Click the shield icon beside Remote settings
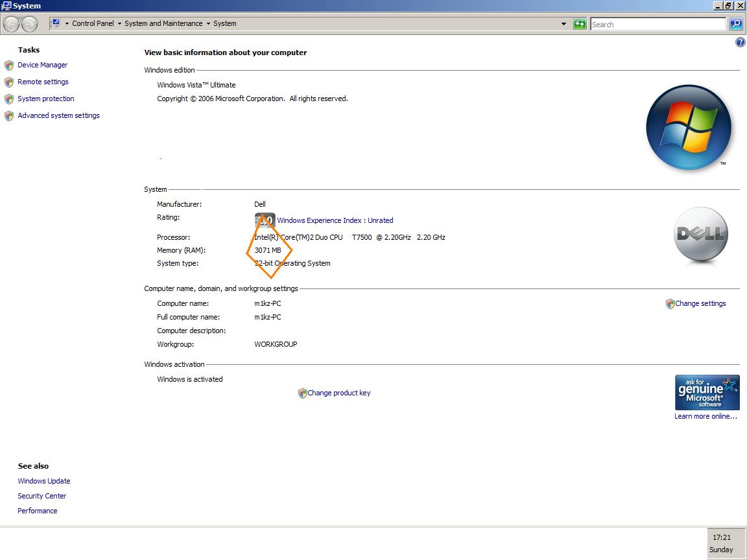 click(9, 82)
